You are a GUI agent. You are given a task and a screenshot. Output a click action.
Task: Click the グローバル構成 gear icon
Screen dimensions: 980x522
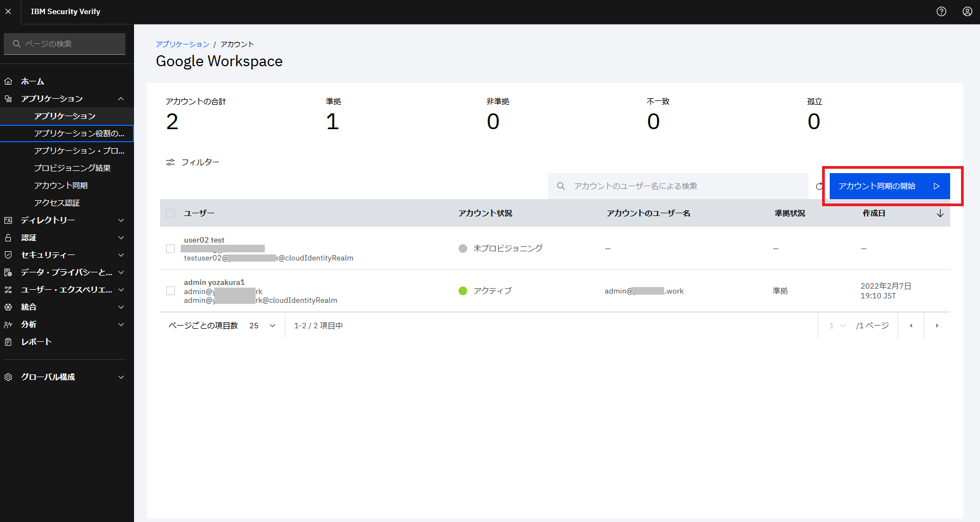(x=8, y=377)
